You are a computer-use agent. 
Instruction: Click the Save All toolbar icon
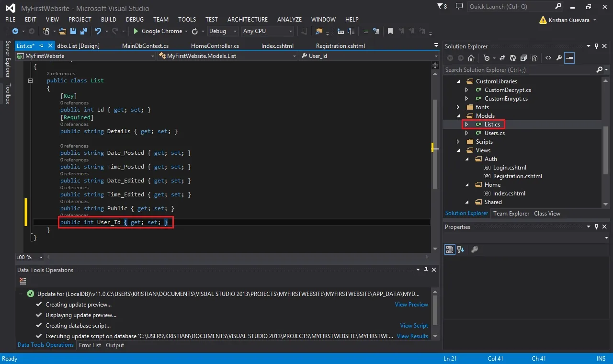pyautogui.click(x=83, y=31)
